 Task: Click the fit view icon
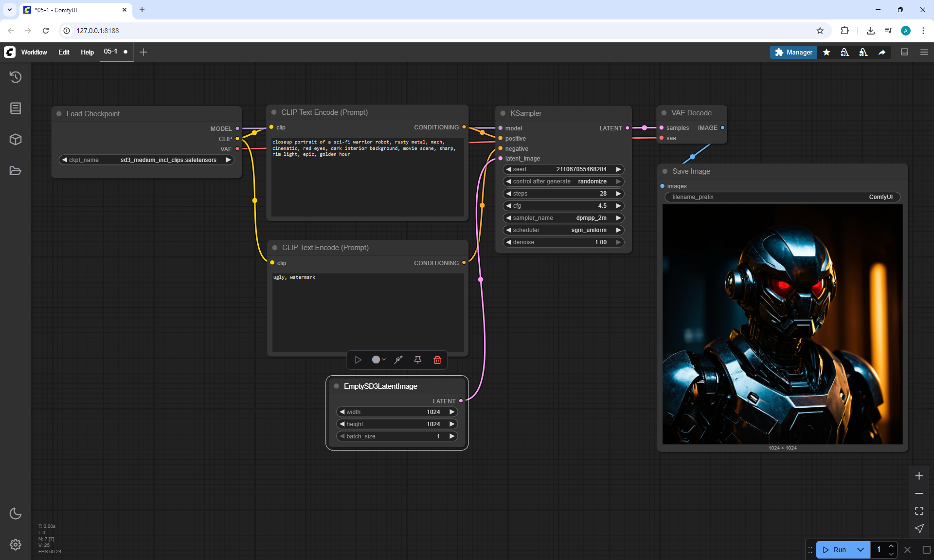[x=919, y=511]
